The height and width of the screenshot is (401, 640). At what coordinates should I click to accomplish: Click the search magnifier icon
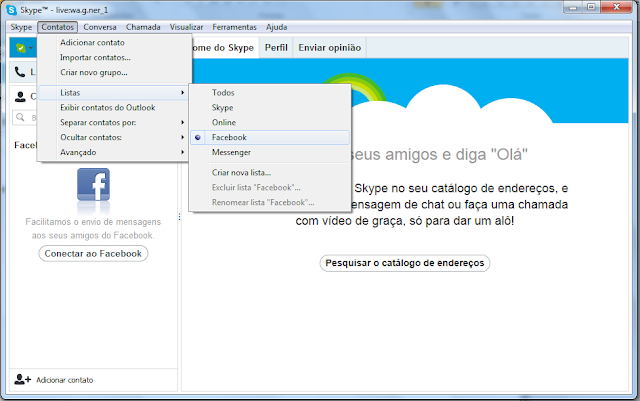click(x=20, y=118)
